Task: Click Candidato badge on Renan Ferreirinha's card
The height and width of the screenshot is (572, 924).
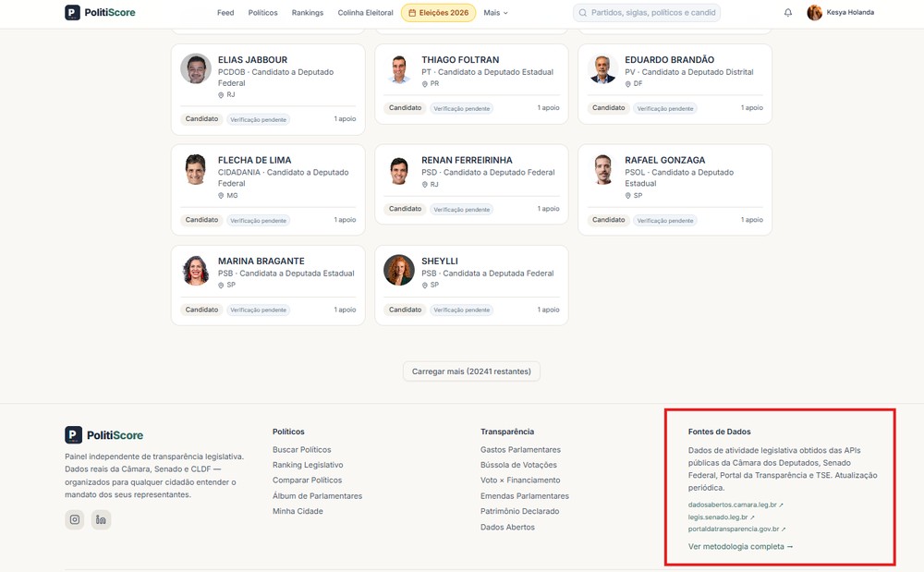Action: point(405,209)
